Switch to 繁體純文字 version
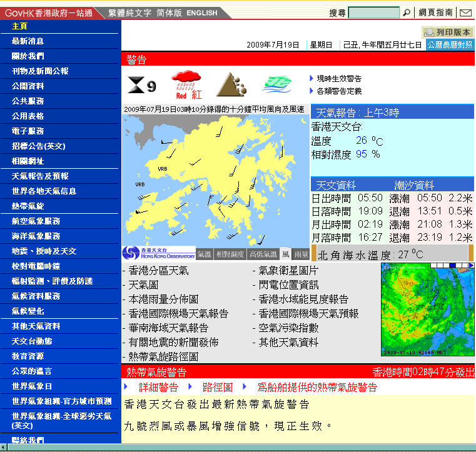 click(x=130, y=13)
